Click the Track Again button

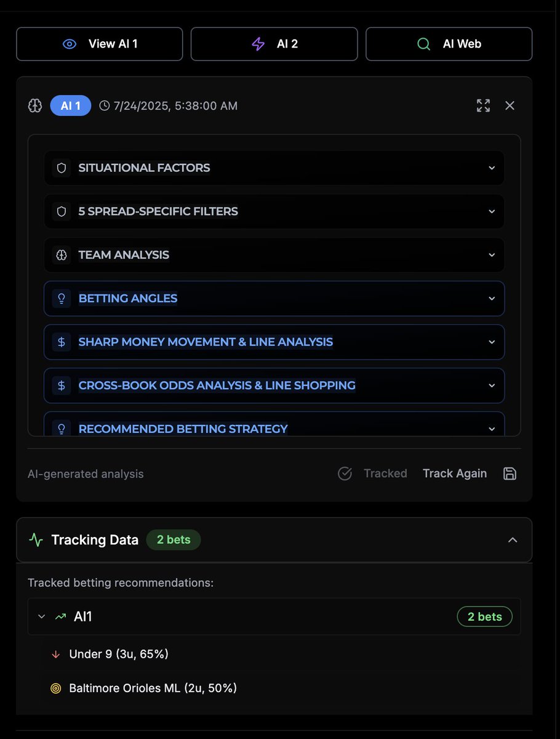[x=455, y=474]
